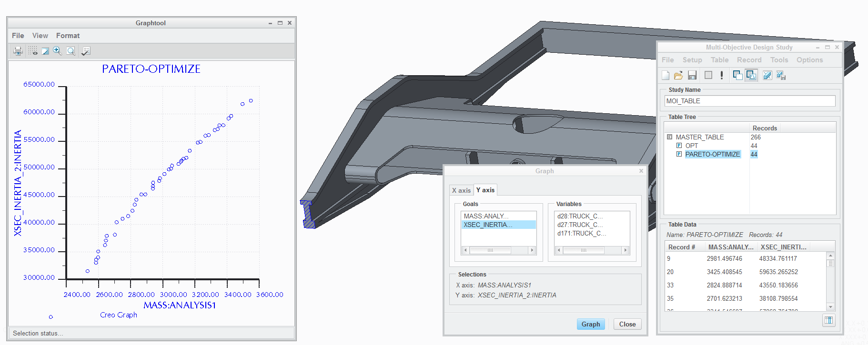Click the zoom in magnifier icon

point(57,51)
